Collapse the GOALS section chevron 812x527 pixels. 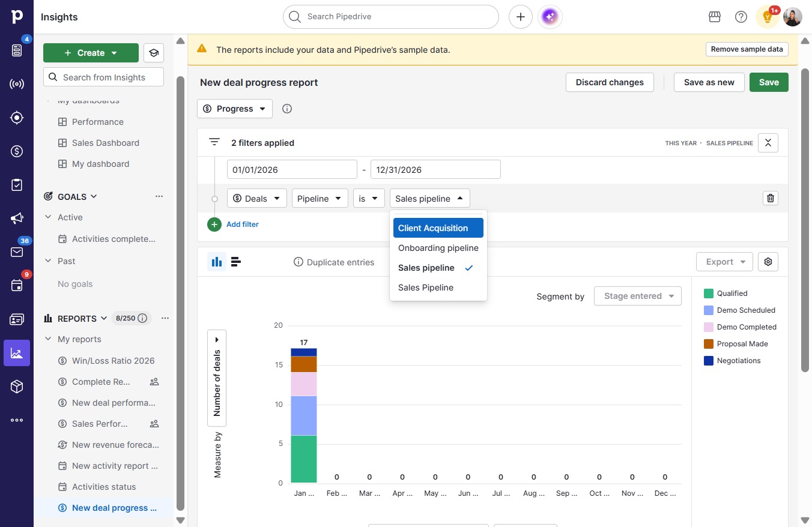(94, 196)
